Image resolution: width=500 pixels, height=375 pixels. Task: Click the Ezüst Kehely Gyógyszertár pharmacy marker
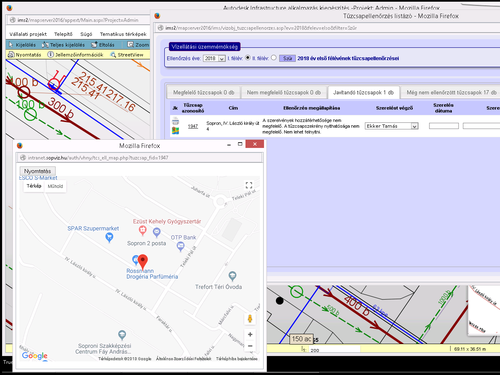143,230
